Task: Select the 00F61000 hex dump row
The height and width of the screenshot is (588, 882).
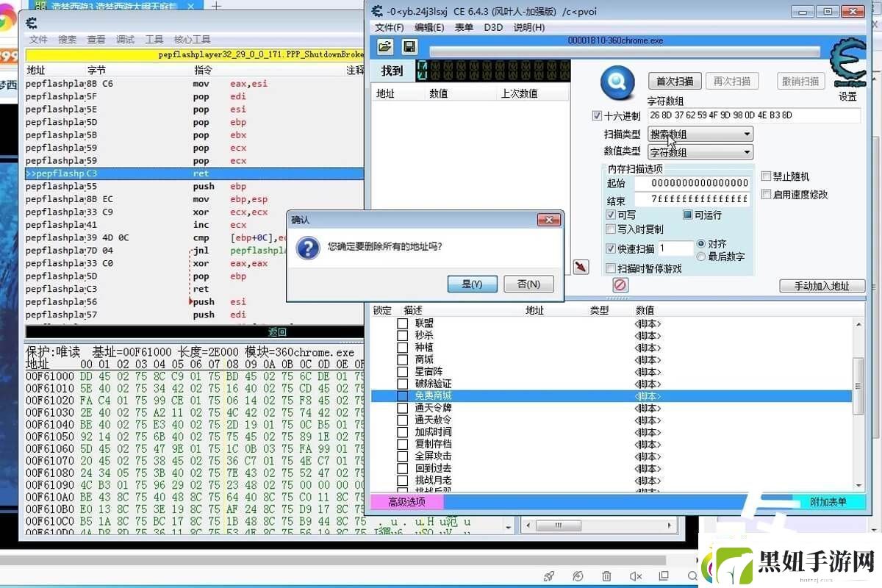Action: click(195, 376)
